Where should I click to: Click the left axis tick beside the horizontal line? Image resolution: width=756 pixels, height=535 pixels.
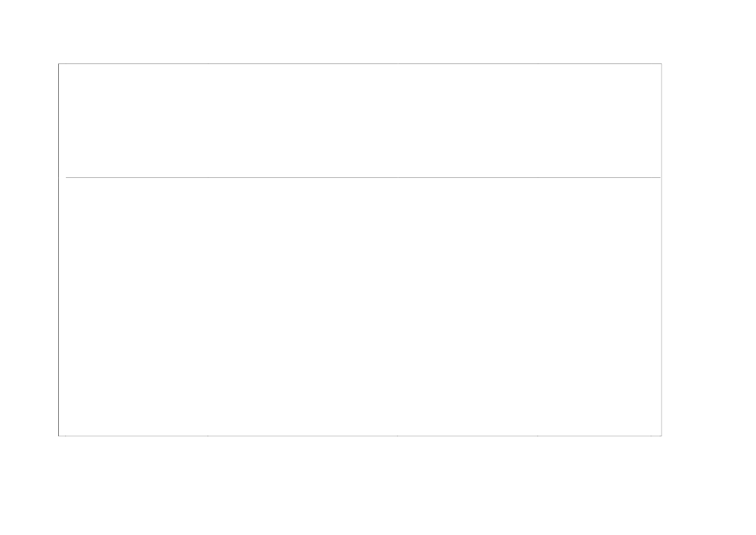(x=59, y=177)
